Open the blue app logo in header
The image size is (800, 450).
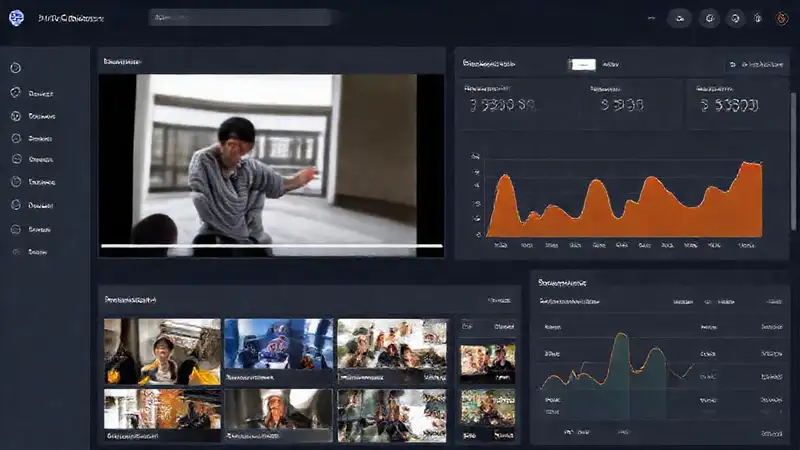(16, 18)
